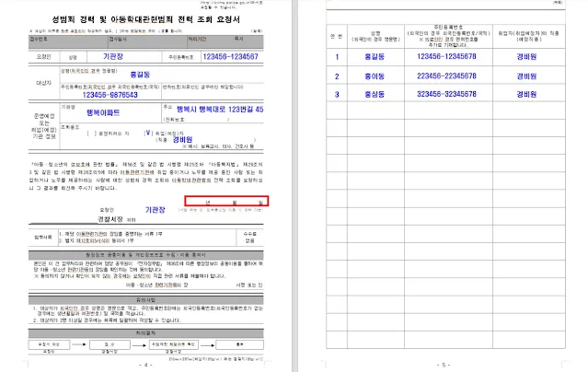Click the address 행복시 행복대로 123번길 45
The height and width of the screenshot is (372, 588).
click(220, 110)
